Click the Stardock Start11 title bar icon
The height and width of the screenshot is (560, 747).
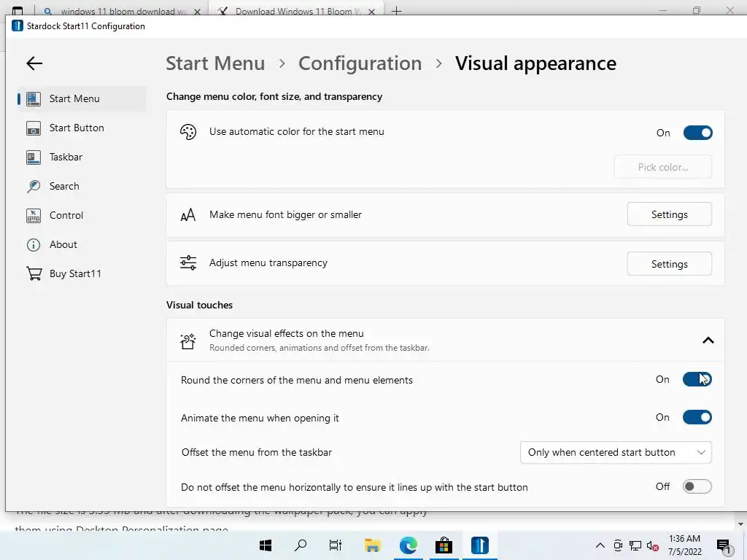(18, 26)
